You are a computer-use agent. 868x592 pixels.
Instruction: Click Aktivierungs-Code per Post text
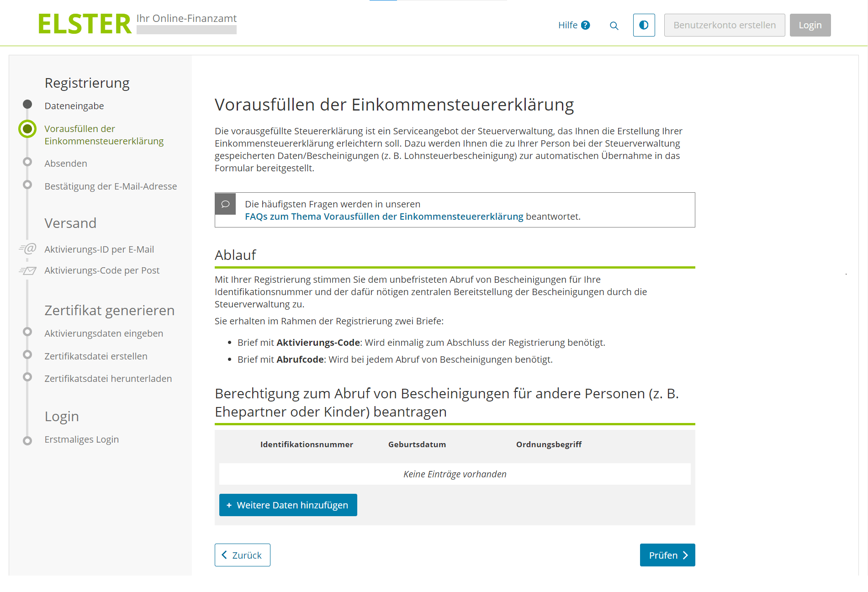102,270
